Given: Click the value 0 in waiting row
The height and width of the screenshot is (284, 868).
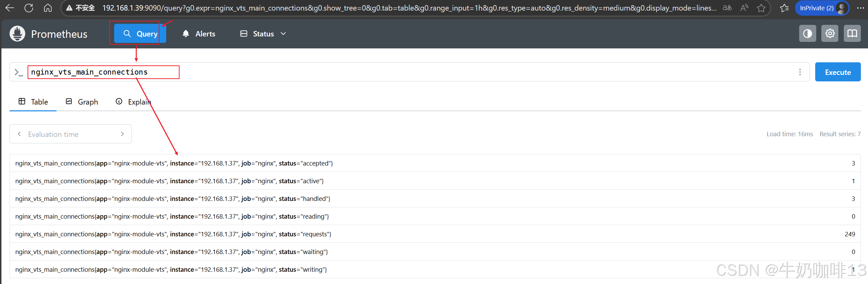Looking at the screenshot, I should (x=853, y=252).
